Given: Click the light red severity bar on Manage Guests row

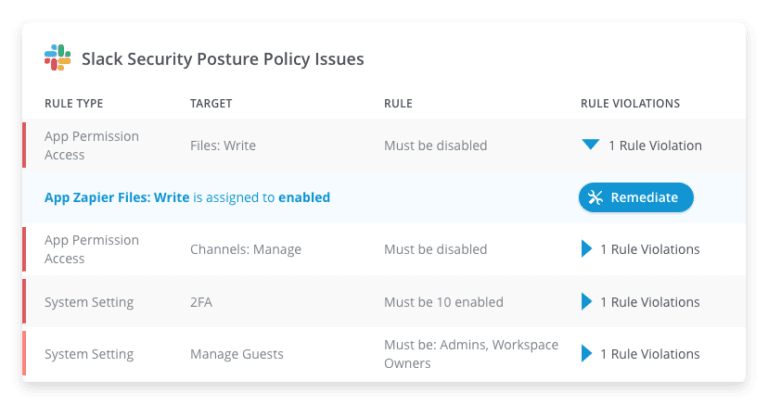Looking at the screenshot, I should 24,354.
